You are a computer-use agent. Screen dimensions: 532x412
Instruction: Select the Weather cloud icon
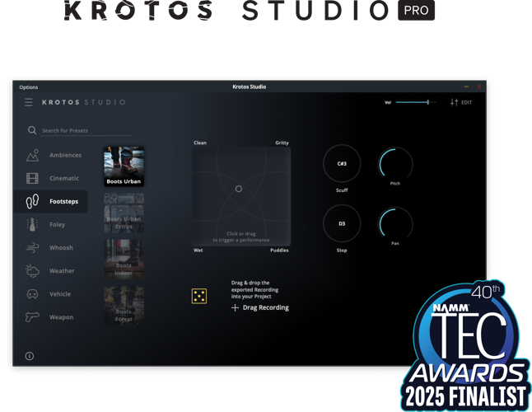[33, 271]
